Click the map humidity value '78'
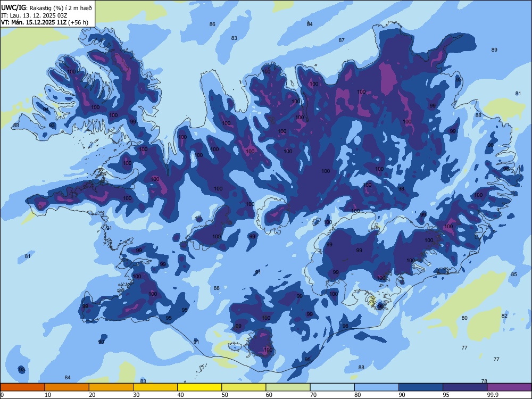The width and height of the screenshot is (532, 399). pos(484,381)
